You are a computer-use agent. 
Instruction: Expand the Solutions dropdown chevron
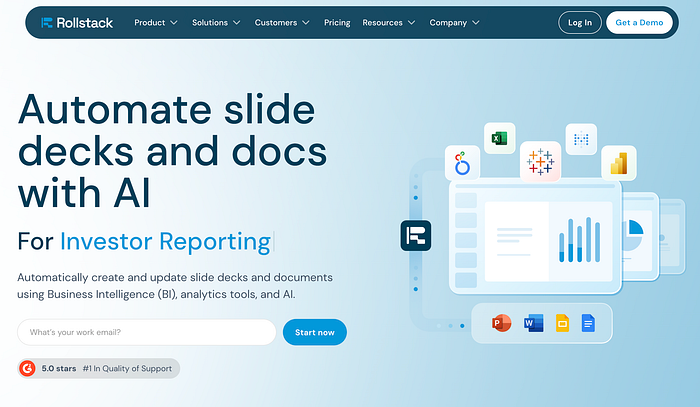point(237,23)
